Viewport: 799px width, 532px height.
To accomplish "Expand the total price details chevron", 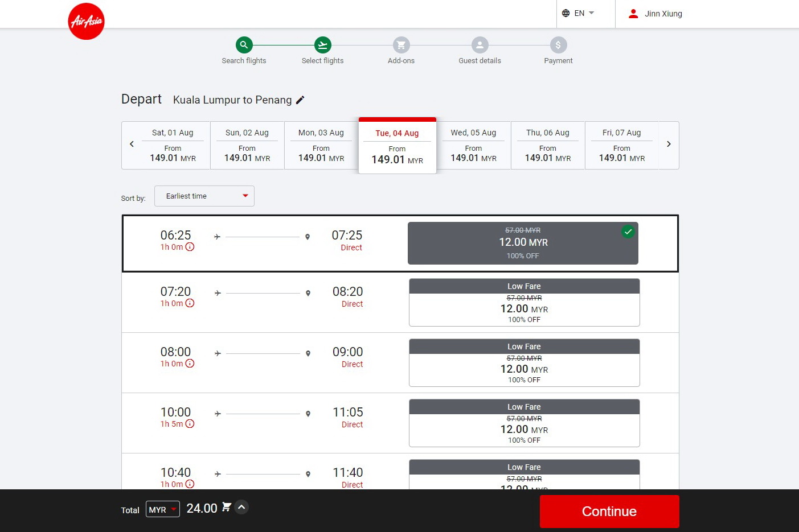I will click(x=241, y=507).
